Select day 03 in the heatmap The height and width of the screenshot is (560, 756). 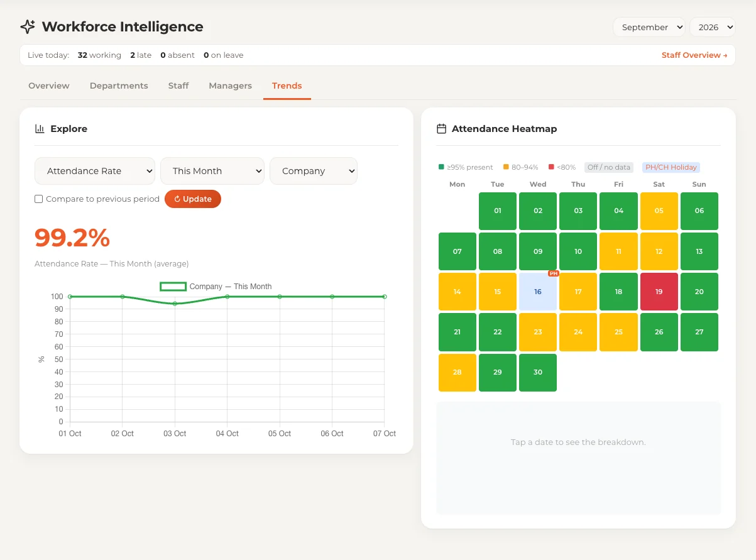tap(578, 211)
